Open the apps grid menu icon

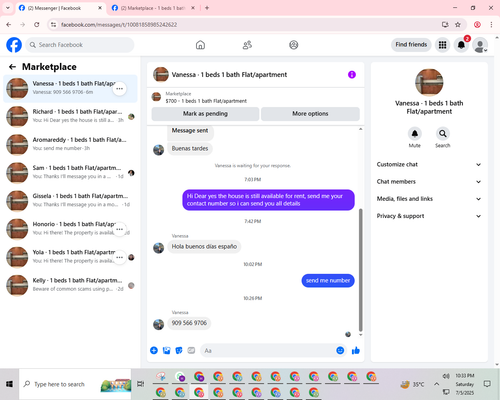pos(442,45)
